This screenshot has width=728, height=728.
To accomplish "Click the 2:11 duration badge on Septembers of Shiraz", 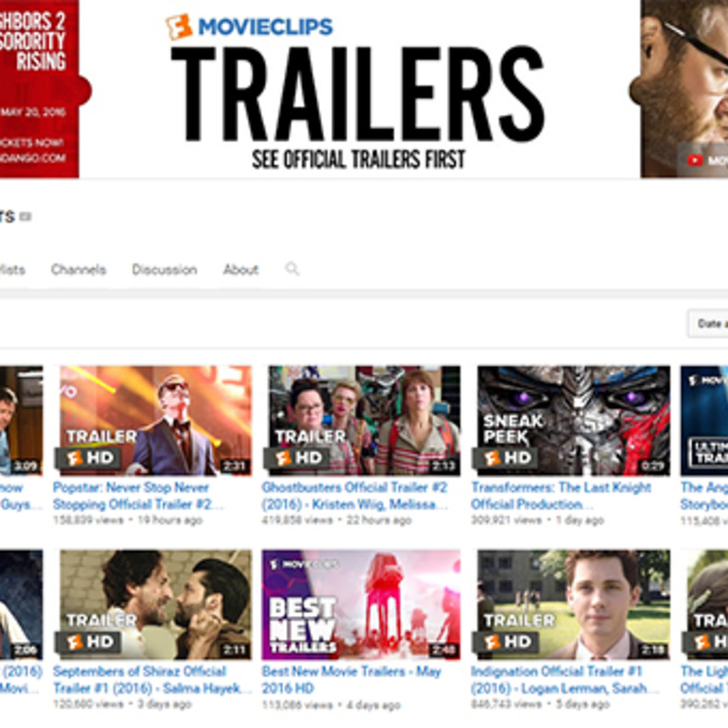I will [234, 650].
